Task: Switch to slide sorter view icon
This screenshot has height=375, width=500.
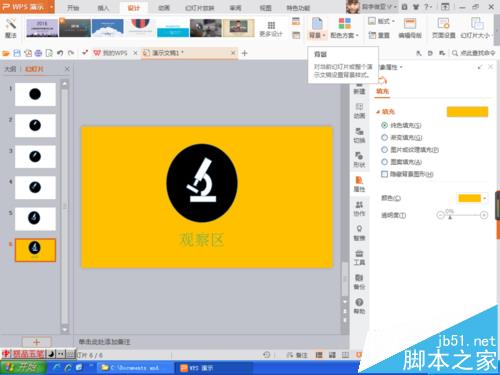Action: point(332,355)
